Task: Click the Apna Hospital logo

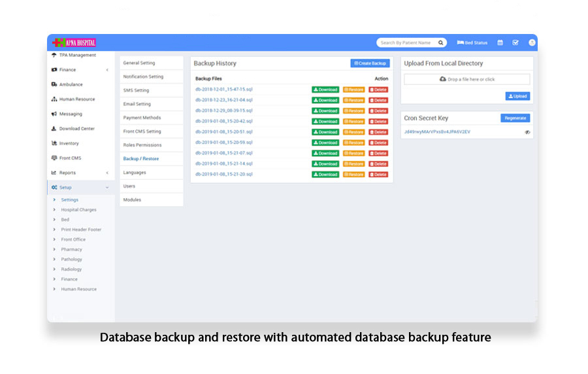Action: pos(74,42)
